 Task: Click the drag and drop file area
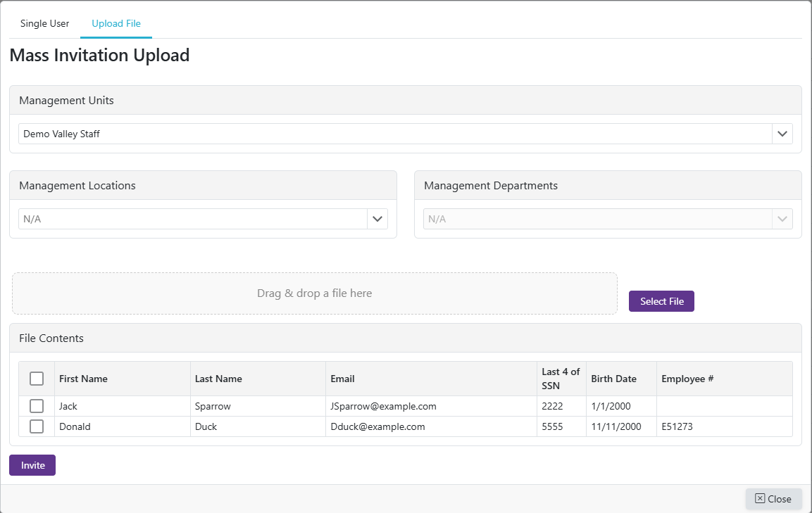[314, 293]
